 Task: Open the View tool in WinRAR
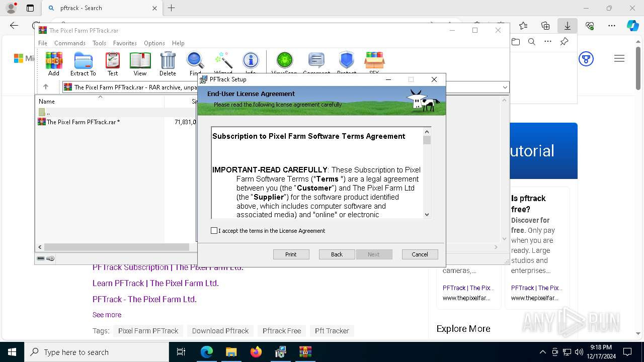[x=140, y=63]
